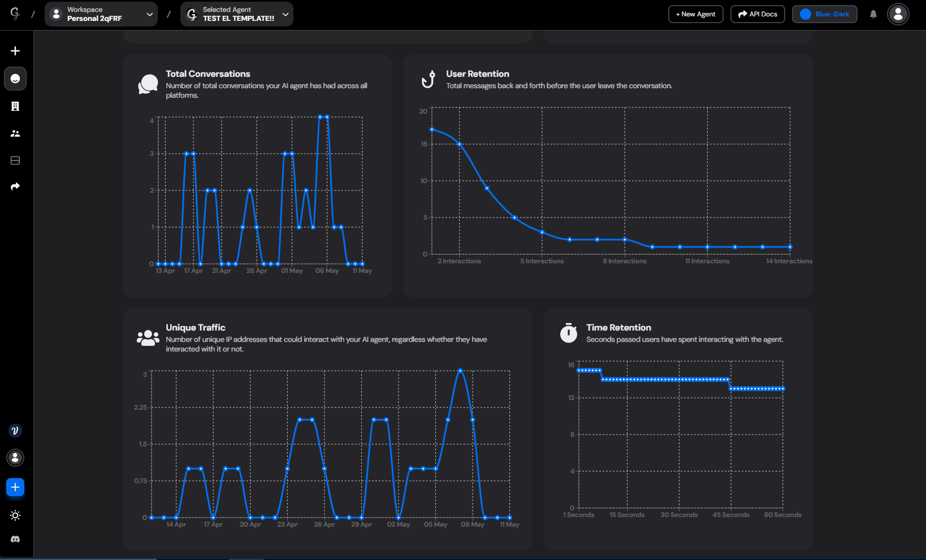Viewport: 926px width, 560px height.
Task: Click the G logo in the header
Action: coord(15,14)
